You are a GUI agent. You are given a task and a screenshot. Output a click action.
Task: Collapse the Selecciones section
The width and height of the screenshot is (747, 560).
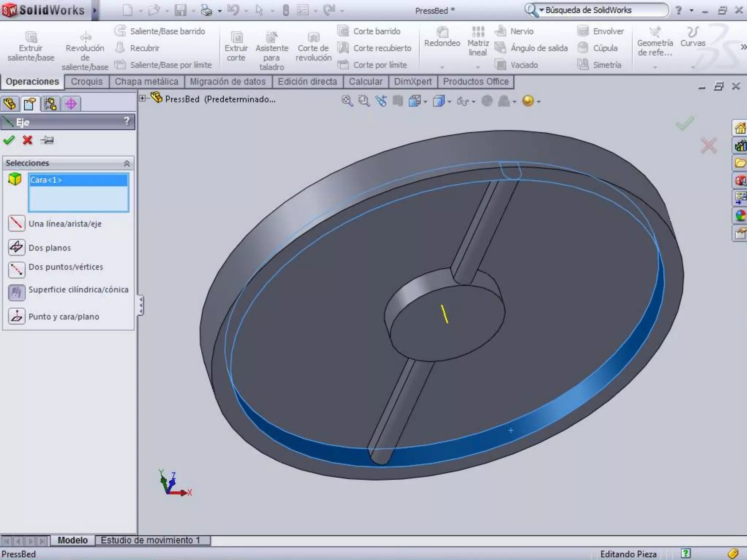[127, 163]
